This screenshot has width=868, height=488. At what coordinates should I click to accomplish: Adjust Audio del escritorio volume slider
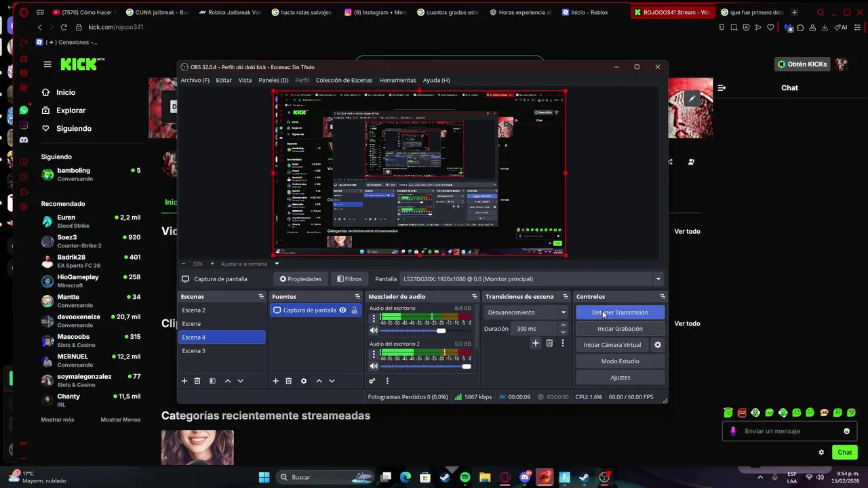coord(426,331)
